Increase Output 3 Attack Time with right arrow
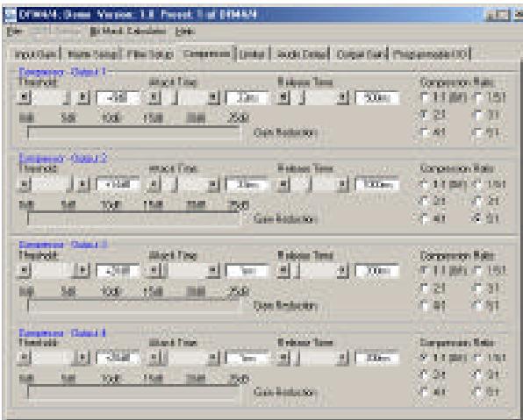The height and width of the screenshot is (420, 523). pos(213,271)
